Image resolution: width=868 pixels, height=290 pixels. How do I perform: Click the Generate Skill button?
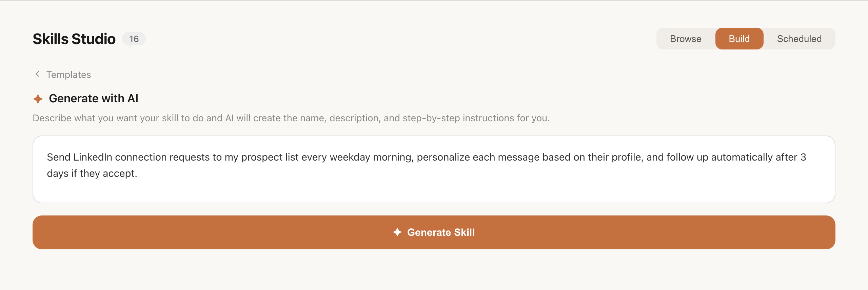[x=434, y=232]
